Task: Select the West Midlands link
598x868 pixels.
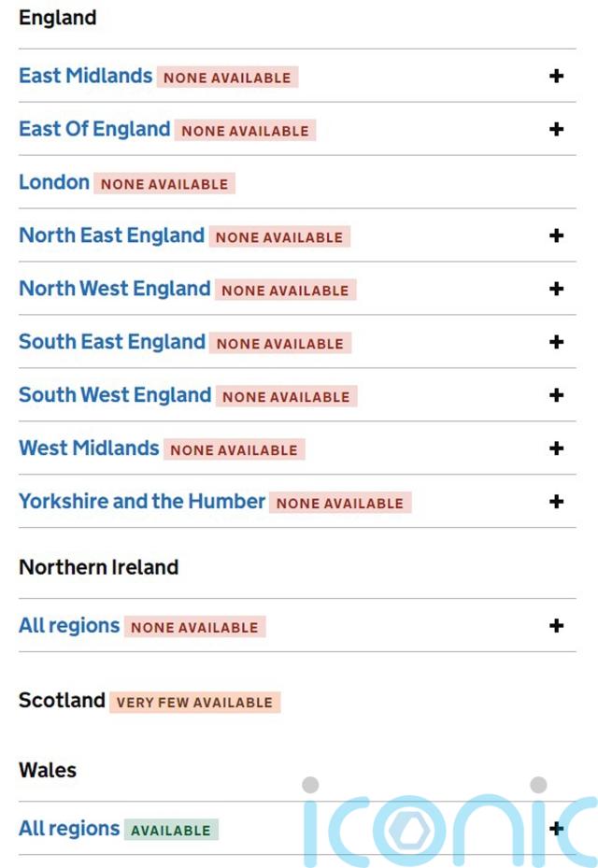Action: (89, 448)
